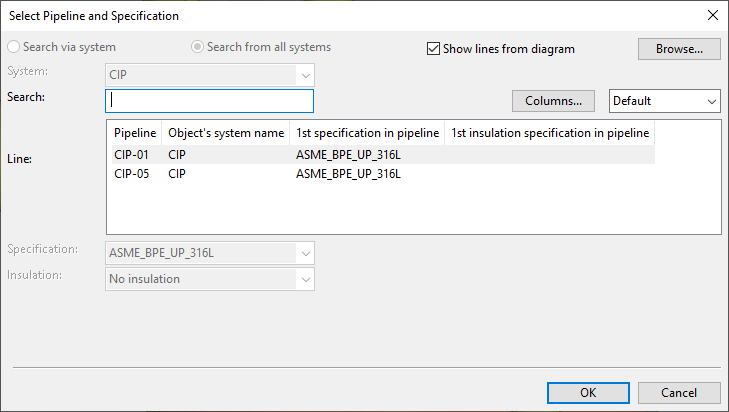Expand the Default column layout dropdown

coord(664,101)
